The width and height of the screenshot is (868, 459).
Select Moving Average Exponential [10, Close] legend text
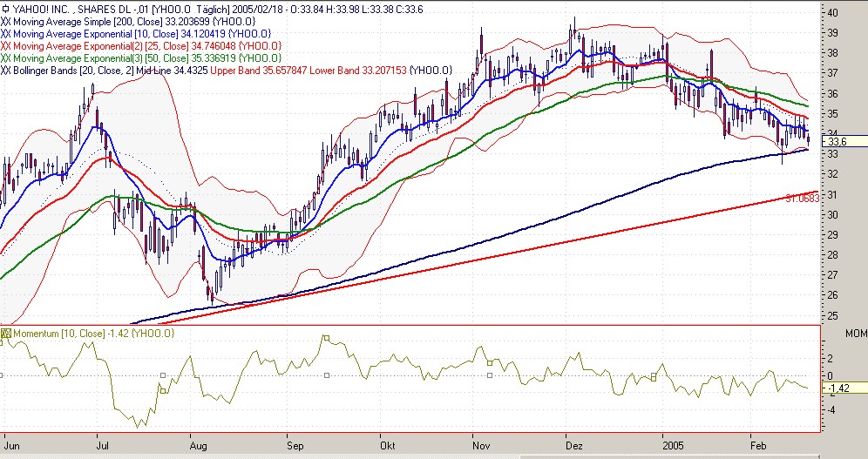coord(142,34)
